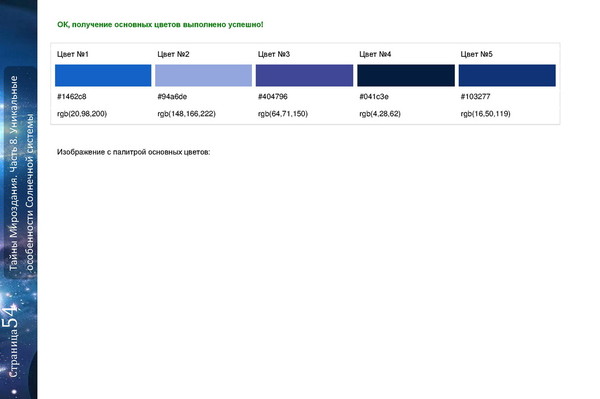This screenshot has width=600, height=399.
Task: Click the 'Изображение с палитрой основных цветов' caption
Action: point(134,152)
